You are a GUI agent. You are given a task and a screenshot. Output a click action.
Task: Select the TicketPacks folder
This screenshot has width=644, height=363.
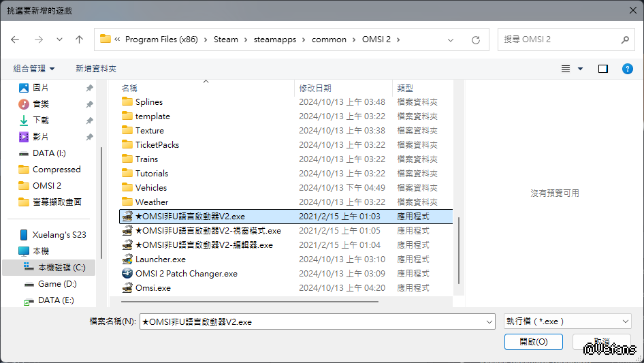157,144
